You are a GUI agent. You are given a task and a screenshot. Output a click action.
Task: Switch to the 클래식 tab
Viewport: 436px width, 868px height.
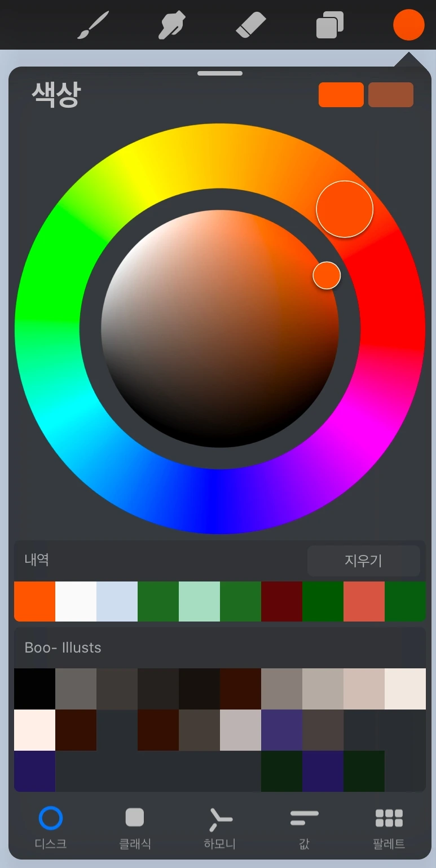(135, 828)
